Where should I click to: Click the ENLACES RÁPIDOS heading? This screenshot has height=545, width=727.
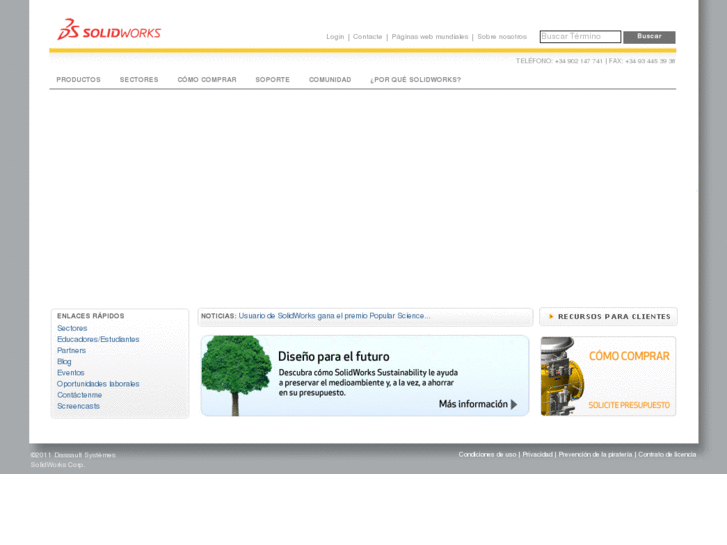tap(90, 316)
